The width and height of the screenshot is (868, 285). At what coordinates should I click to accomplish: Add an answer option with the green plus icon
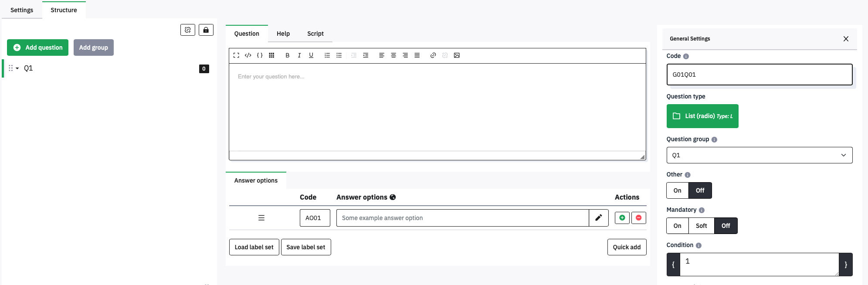(x=622, y=218)
